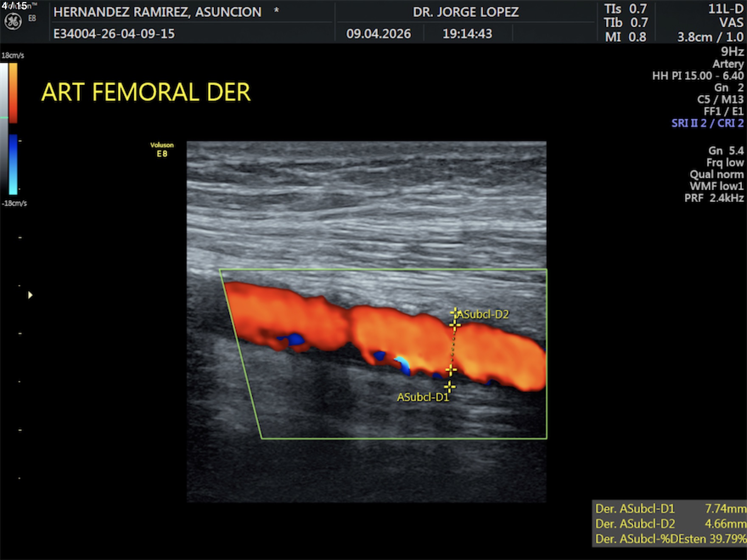Click the SRI II 2 / CRI 2 setting
This screenshot has height=560, width=747.
707,123
